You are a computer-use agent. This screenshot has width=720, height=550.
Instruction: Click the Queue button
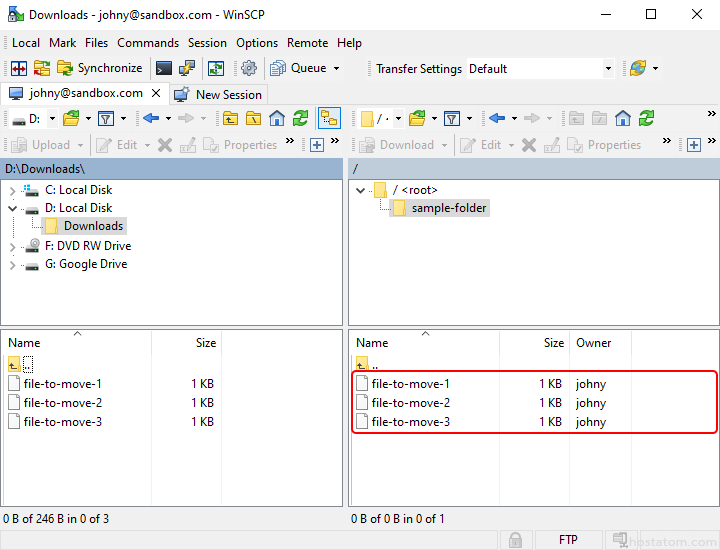tap(306, 69)
